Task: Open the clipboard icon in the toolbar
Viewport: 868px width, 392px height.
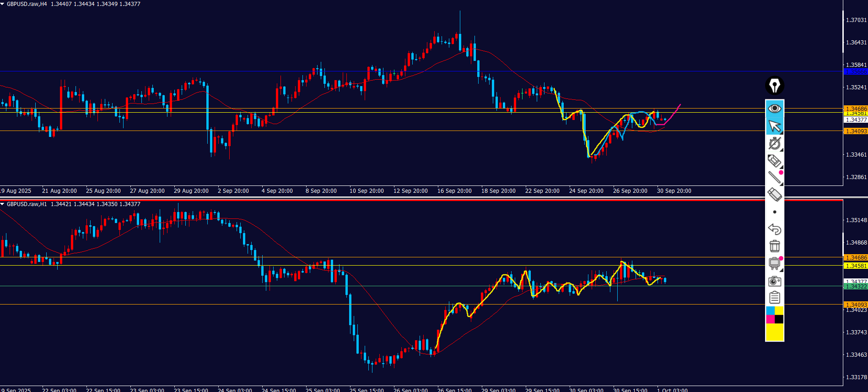Action: click(774, 298)
